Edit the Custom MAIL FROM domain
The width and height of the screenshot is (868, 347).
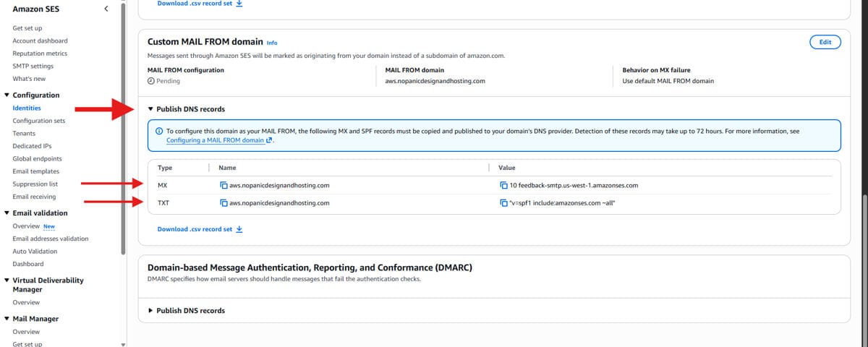point(825,42)
